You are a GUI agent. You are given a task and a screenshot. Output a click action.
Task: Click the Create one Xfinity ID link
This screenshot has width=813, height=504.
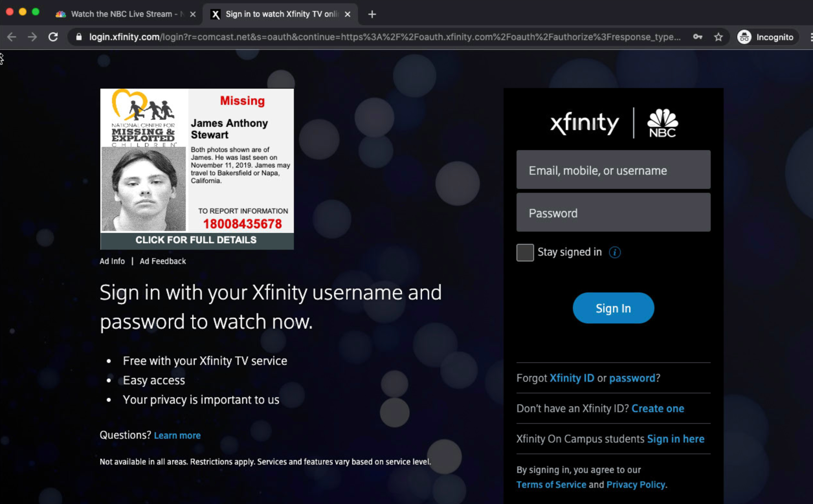[x=658, y=408]
